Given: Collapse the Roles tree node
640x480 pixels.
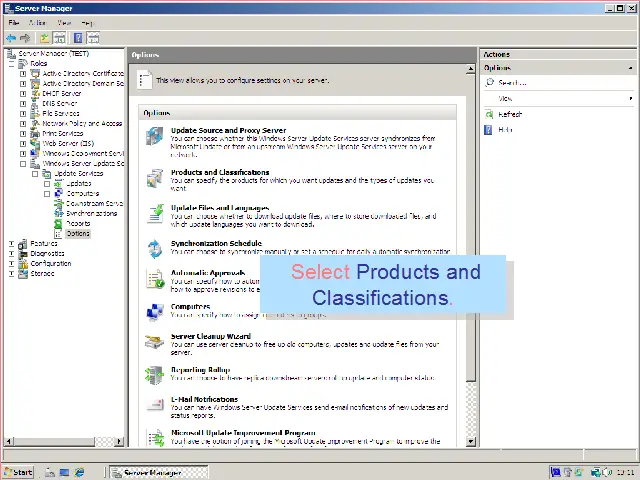Looking at the screenshot, I should (x=11, y=64).
